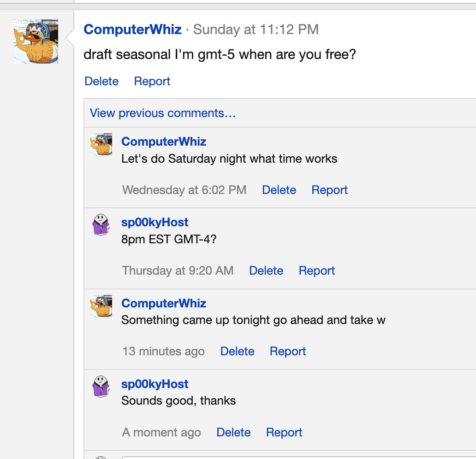The height and width of the screenshot is (459, 476).
Task: Report the Thursday 9:20 AM comment
Action: [x=316, y=271]
